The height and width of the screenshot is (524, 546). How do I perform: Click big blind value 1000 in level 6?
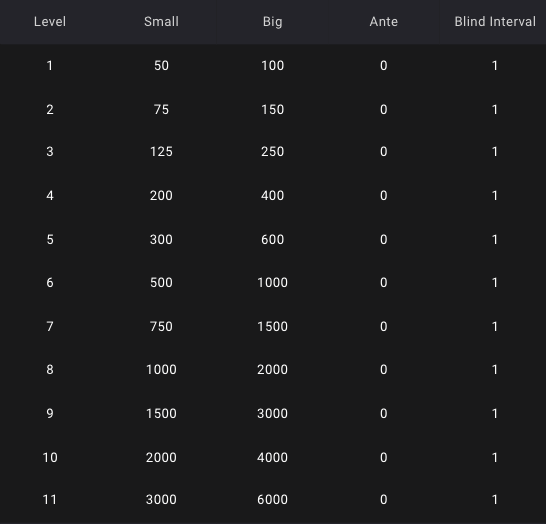(x=272, y=282)
